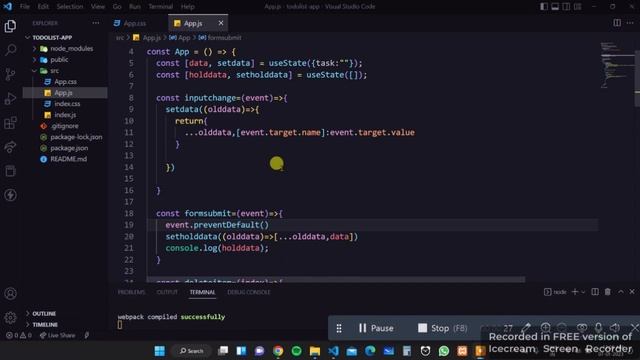640x360 pixels.
Task: Open the Thunder Client lightning icon
Action: coord(10,195)
